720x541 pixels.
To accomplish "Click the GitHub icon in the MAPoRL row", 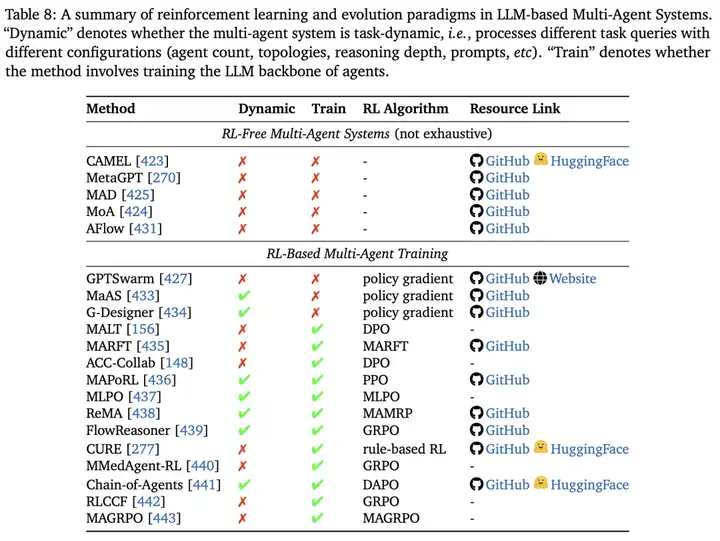I will pyautogui.click(x=477, y=379).
